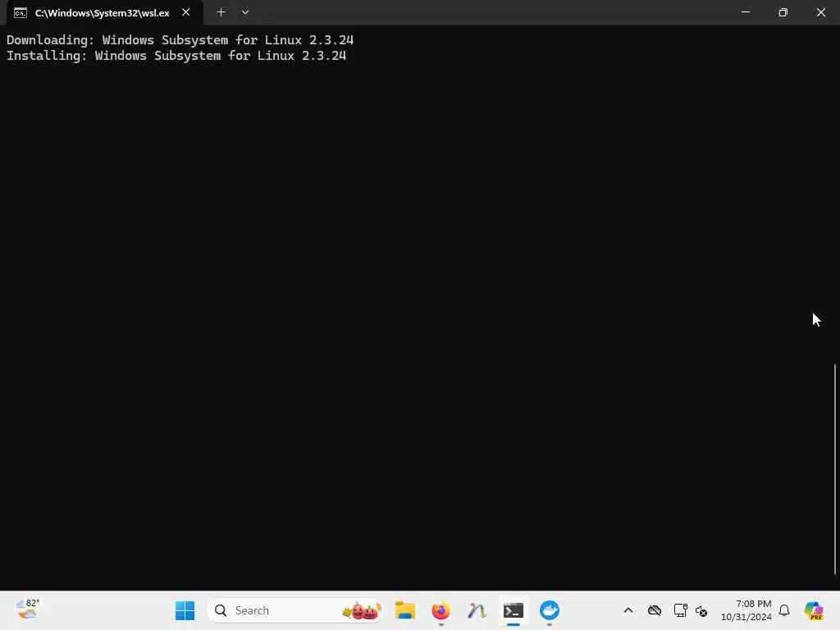The width and height of the screenshot is (840, 630).
Task: Show hidden system tray icons
Action: (x=628, y=610)
